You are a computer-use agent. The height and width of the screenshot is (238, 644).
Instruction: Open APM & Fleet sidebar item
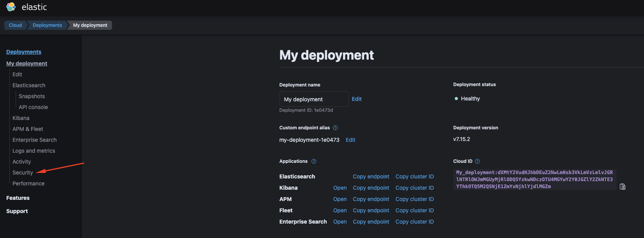tap(28, 129)
